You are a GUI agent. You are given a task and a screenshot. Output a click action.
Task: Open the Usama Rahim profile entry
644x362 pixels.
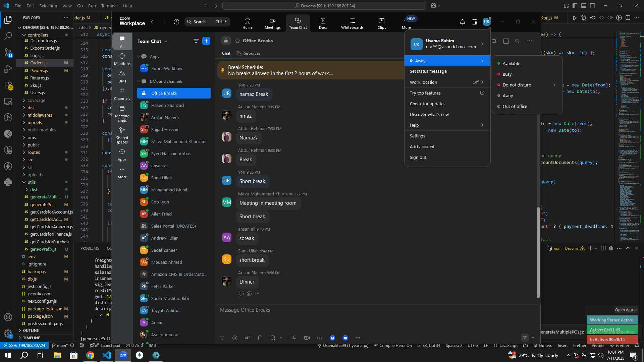447,44
